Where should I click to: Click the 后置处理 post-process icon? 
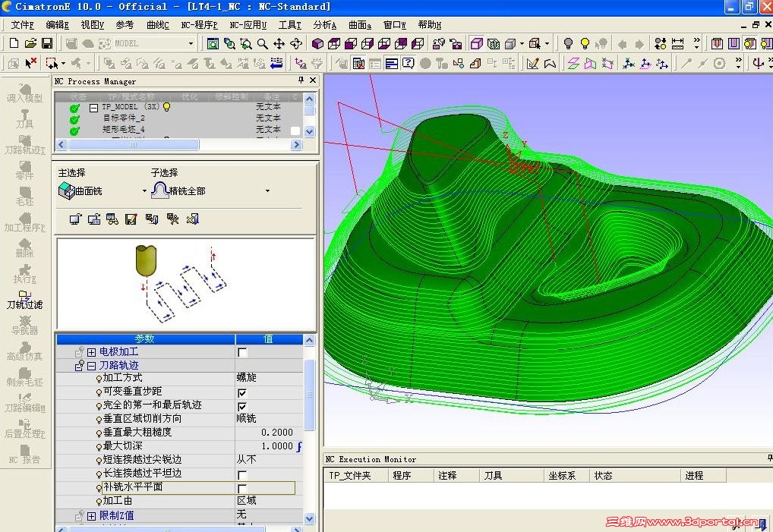(x=24, y=429)
